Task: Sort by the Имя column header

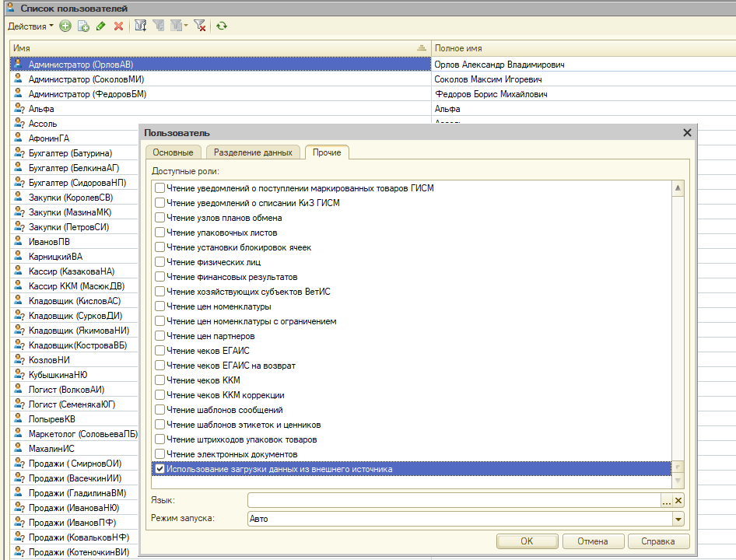Action: [220, 48]
